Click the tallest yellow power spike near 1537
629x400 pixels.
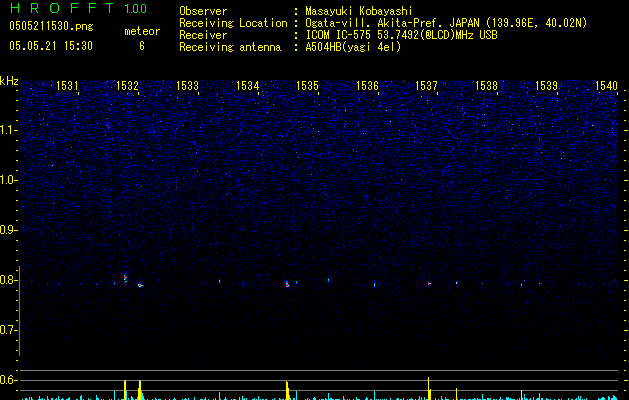click(428, 388)
